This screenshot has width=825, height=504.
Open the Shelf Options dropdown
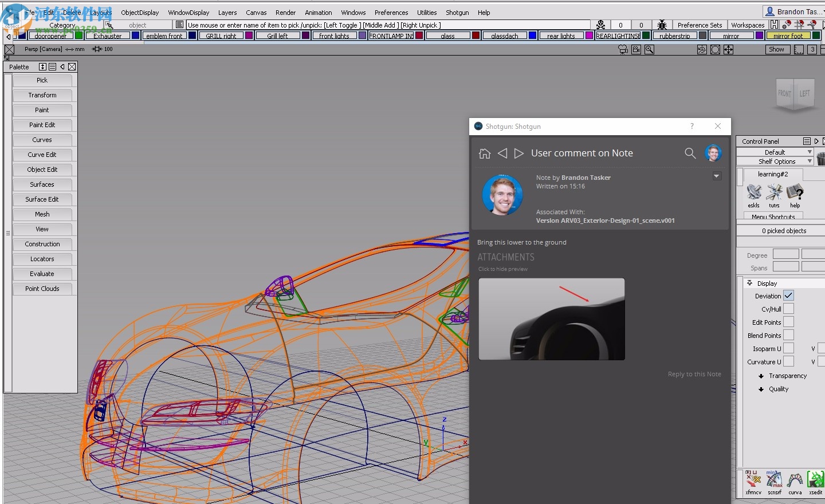point(775,162)
